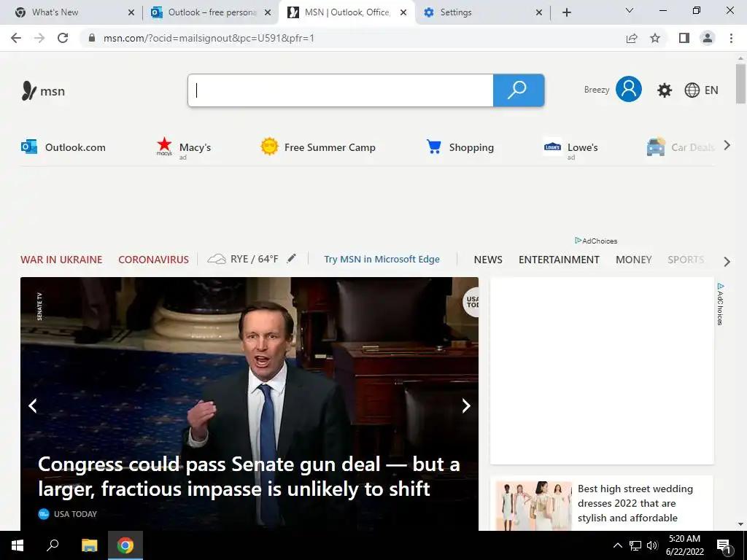Click AdChoices link above news bar
This screenshot has width=747, height=560.
click(596, 241)
